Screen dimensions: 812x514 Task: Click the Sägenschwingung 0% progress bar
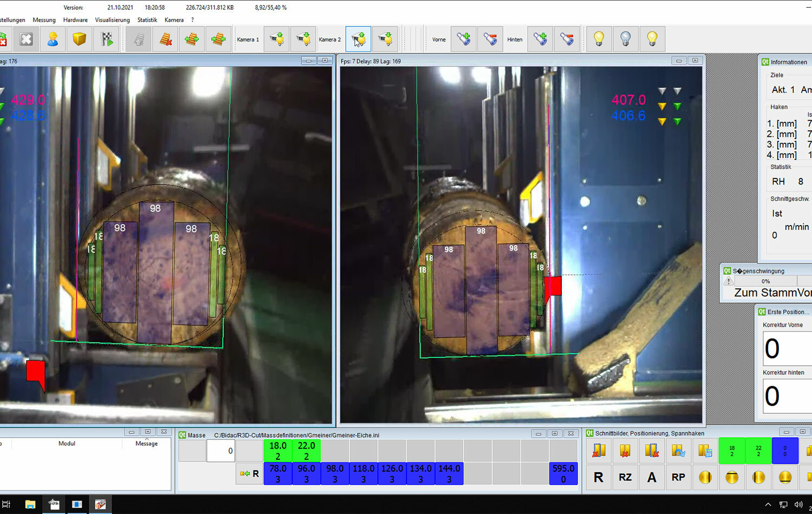click(x=765, y=281)
